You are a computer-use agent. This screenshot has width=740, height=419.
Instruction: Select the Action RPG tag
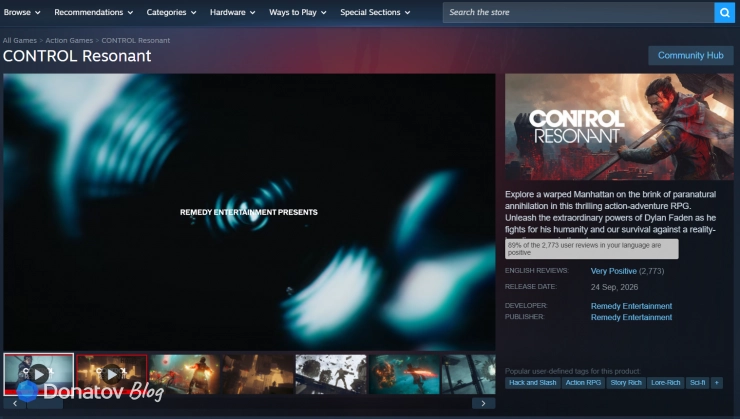[x=583, y=383]
